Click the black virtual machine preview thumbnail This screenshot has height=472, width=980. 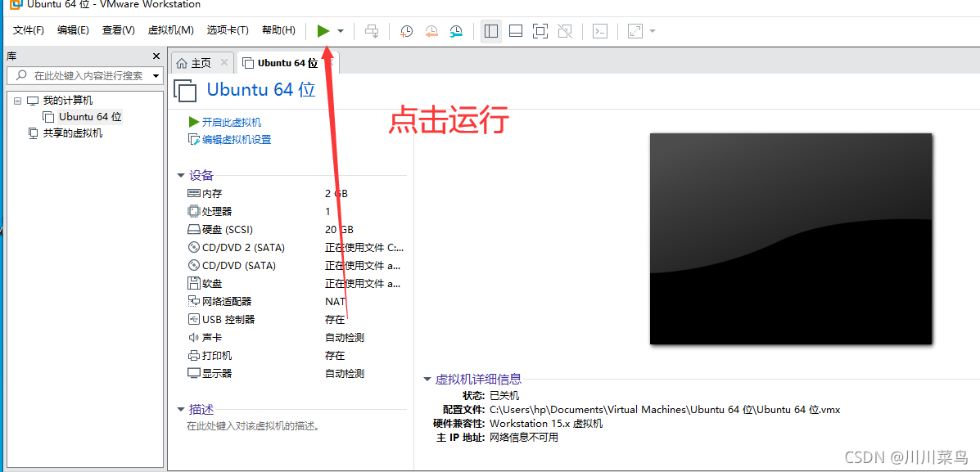pyautogui.click(x=791, y=239)
